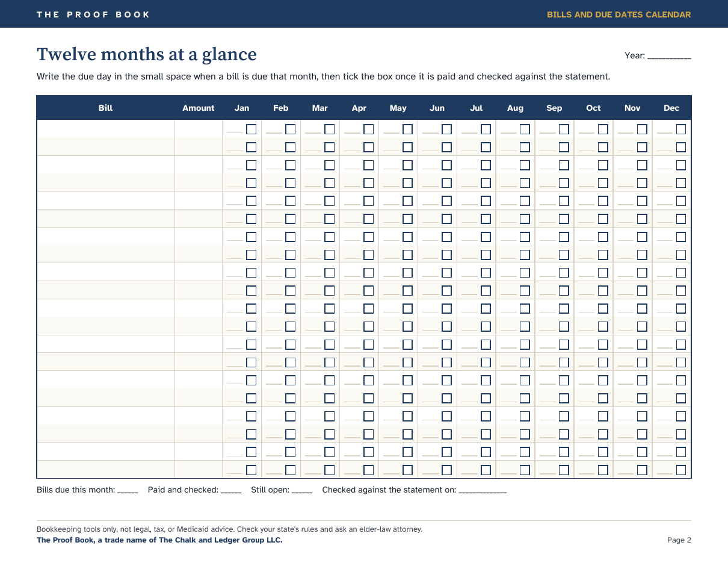Click the first-row Amount cell
728x563 pixels.
pos(199,129)
